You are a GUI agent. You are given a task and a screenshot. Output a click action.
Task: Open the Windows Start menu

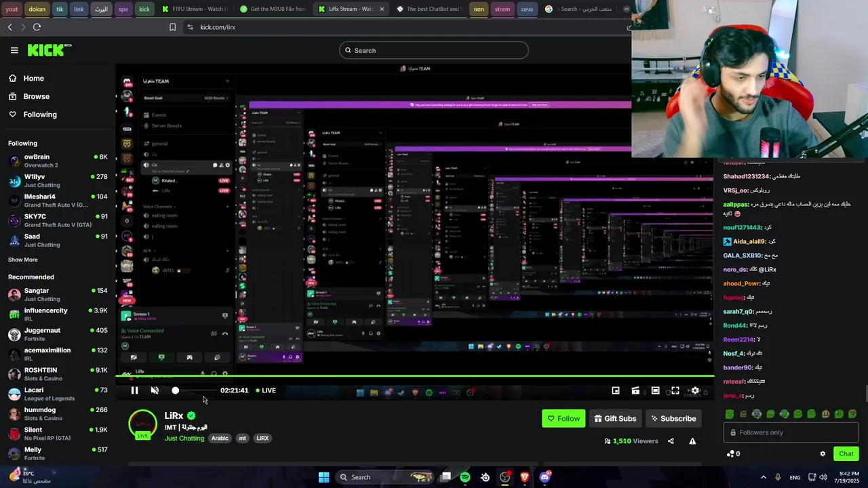pyautogui.click(x=323, y=477)
